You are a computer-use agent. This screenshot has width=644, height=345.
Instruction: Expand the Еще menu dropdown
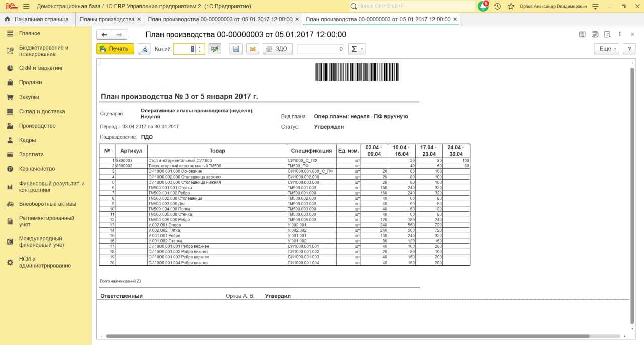[608, 49]
